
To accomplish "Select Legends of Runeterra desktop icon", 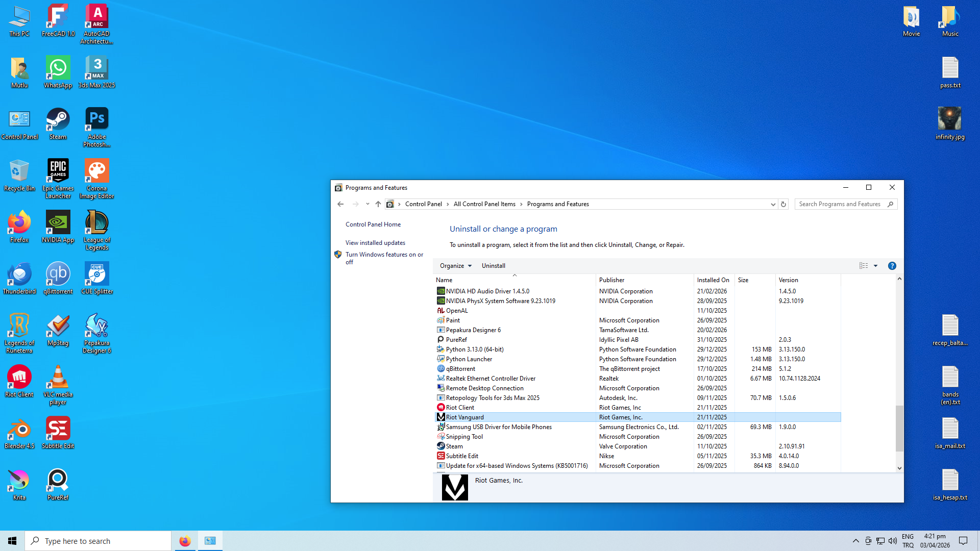I will (x=19, y=334).
